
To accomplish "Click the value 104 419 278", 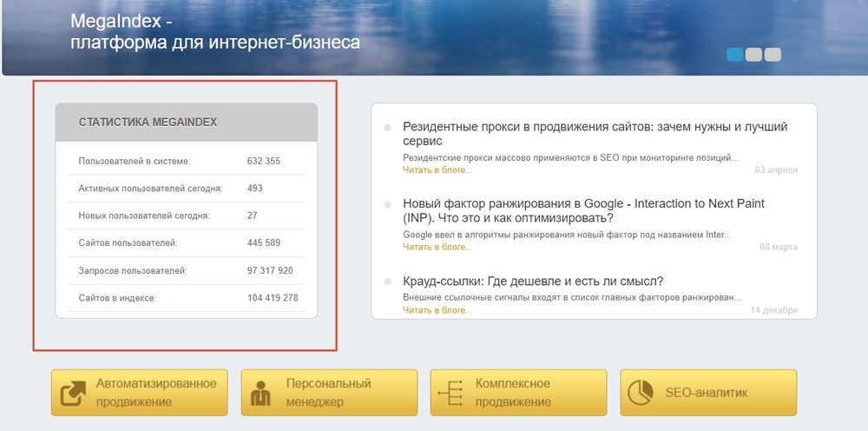I will pyautogui.click(x=273, y=298).
